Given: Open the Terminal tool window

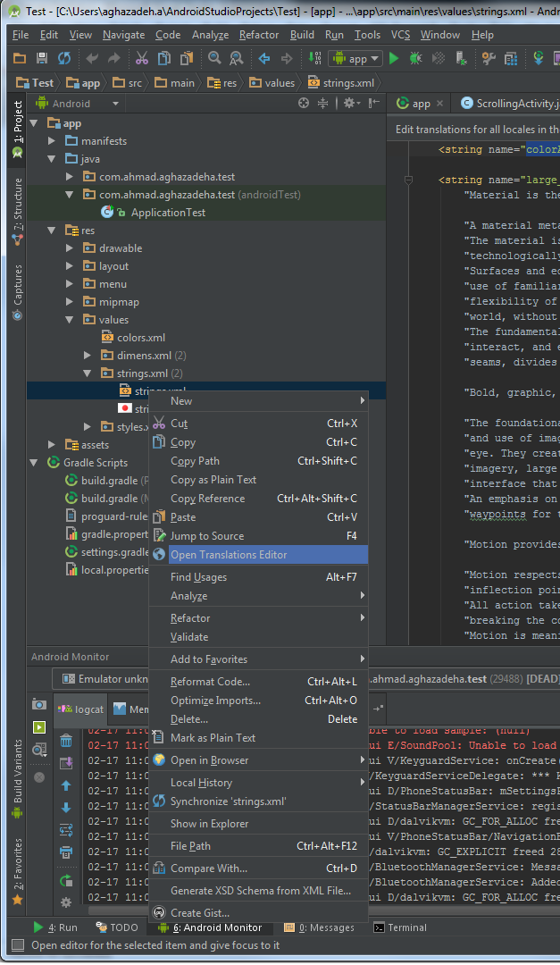Looking at the screenshot, I should (400, 927).
